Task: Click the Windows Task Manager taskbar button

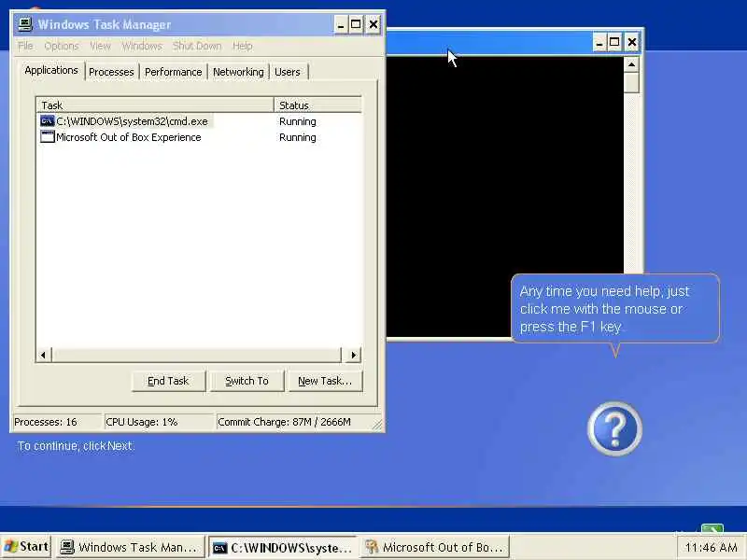Action: [x=130, y=548]
